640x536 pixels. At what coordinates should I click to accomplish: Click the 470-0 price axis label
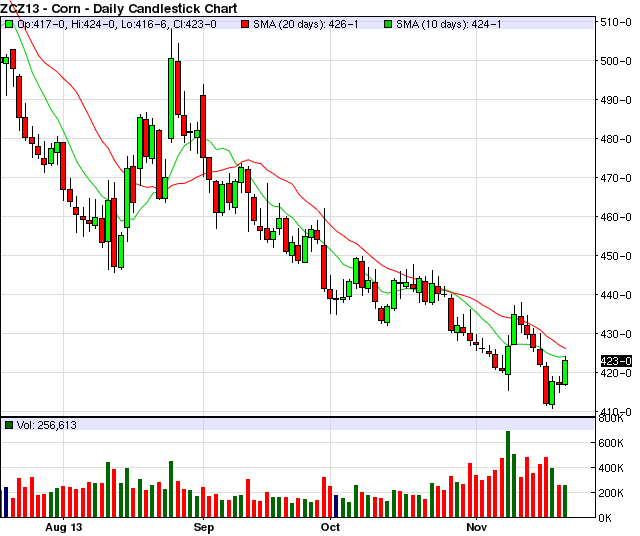[616, 178]
